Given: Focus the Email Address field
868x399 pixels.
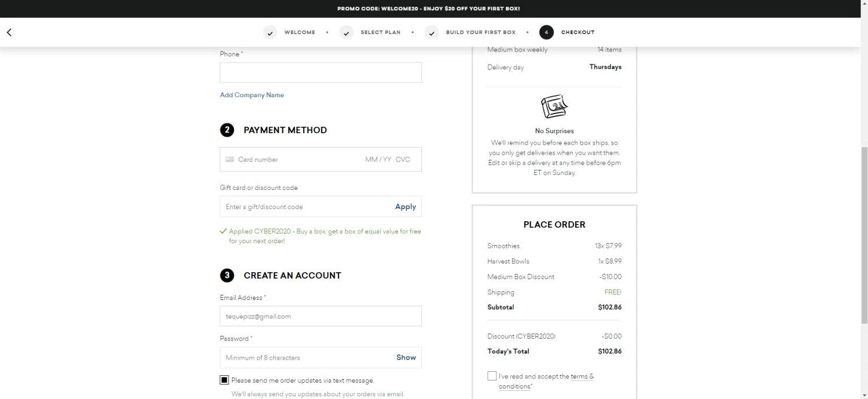Looking at the screenshot, I should click(x=321, y=316).
